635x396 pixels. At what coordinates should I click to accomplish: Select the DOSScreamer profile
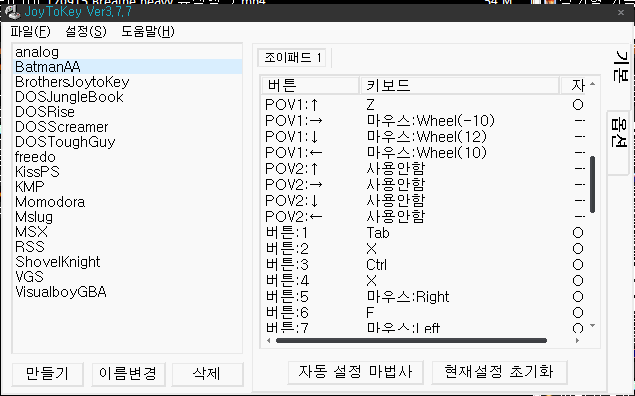(128, 127)
